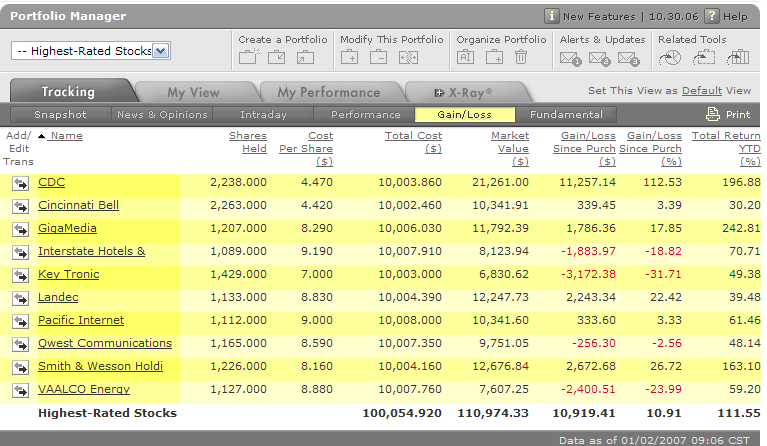Viewport: 767px width, 446px height.
Task: Click the add holding plus icon under Modify
Action: pos(351,58)
